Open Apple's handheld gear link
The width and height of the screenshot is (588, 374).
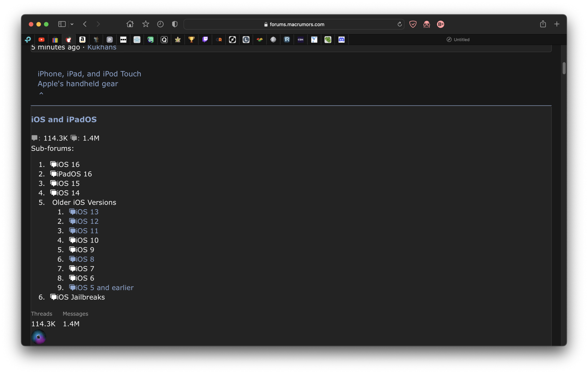tap(78, 84)
